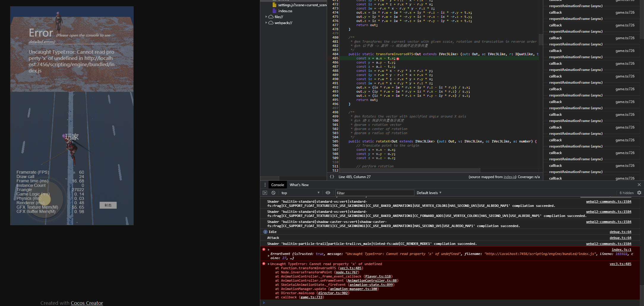644x306 pixels.
Task: Open the Default levels dropdown
Action: click(x=429, y=193)
